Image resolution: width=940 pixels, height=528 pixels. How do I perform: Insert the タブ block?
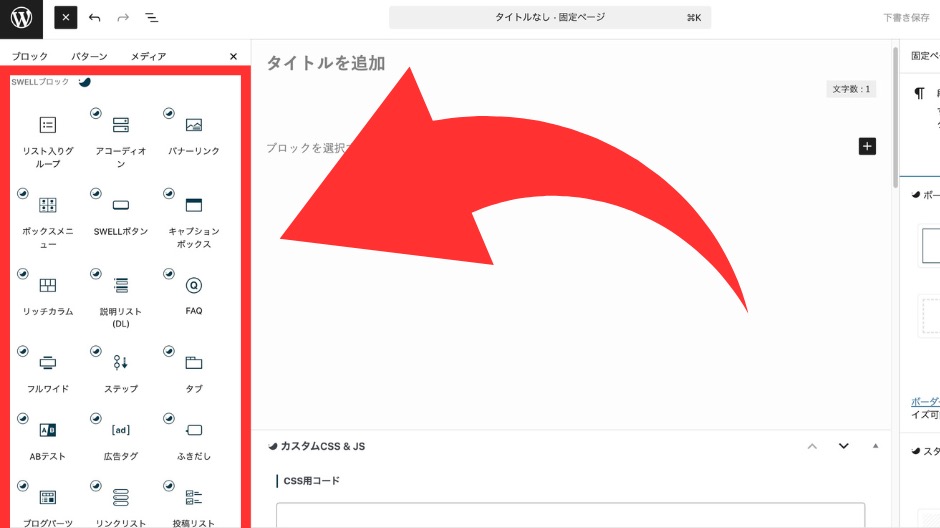(x=194, y=370)
